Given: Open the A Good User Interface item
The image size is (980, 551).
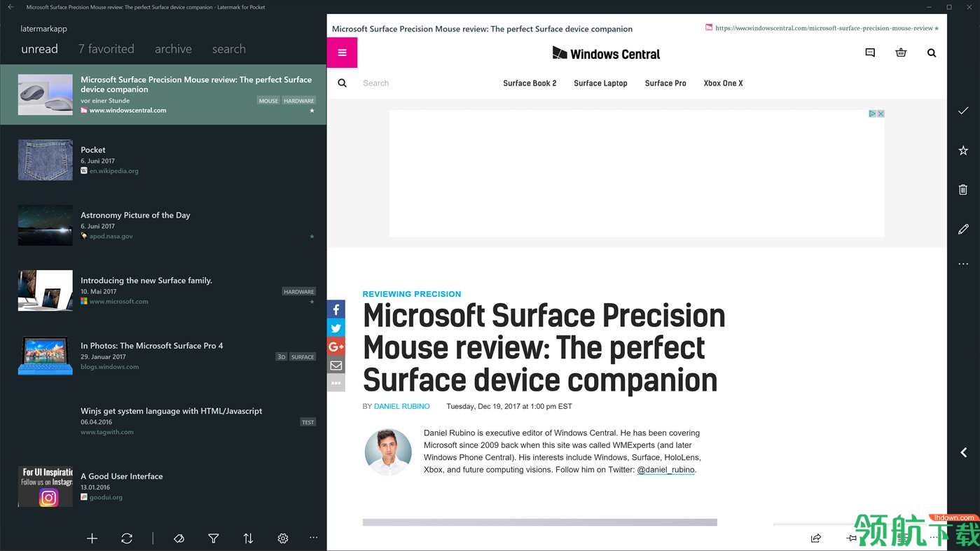Looking at the screenshot, I should pyautogui.click(x=163, y=486).
